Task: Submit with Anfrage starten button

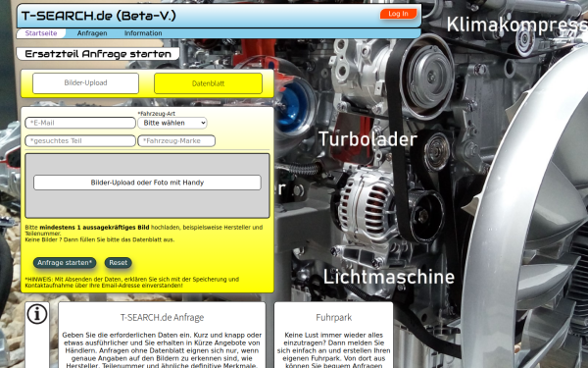Action: [65, 262]
